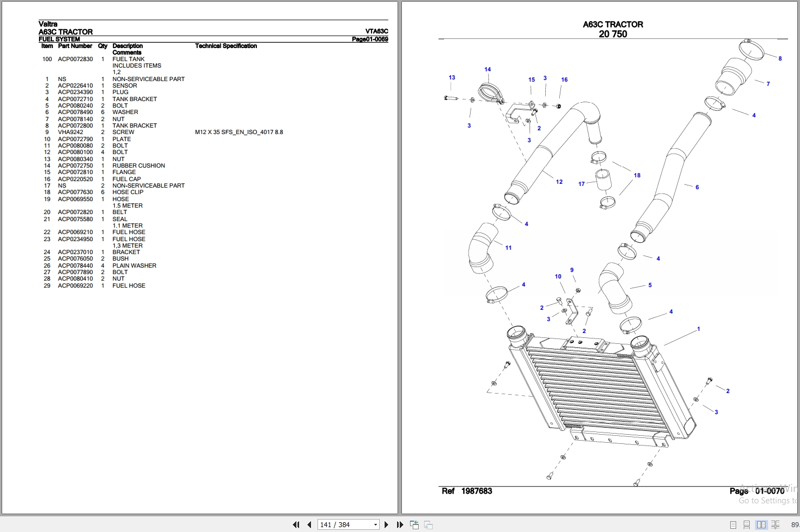Select the two-page facing view layout
This screenshot has width=800, height=532.
(x=761, y=524)
